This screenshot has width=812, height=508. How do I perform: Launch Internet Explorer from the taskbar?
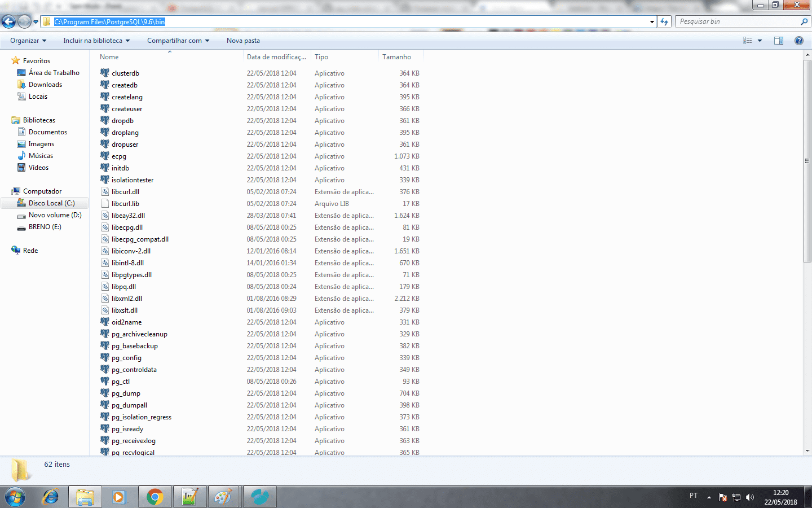pos(51,497)
